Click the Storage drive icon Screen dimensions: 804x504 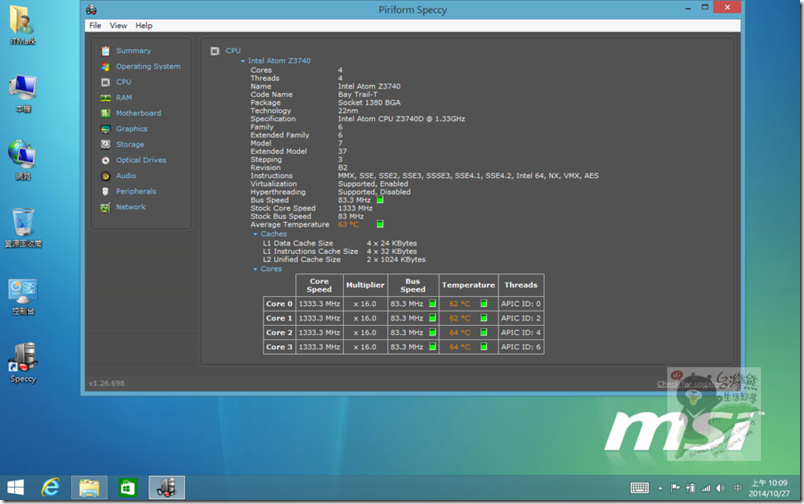106,145
